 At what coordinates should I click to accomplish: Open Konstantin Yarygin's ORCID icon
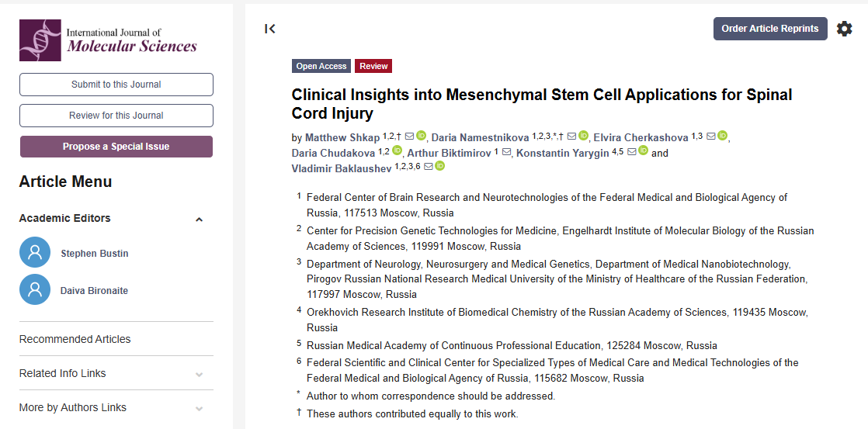[643, 152]
